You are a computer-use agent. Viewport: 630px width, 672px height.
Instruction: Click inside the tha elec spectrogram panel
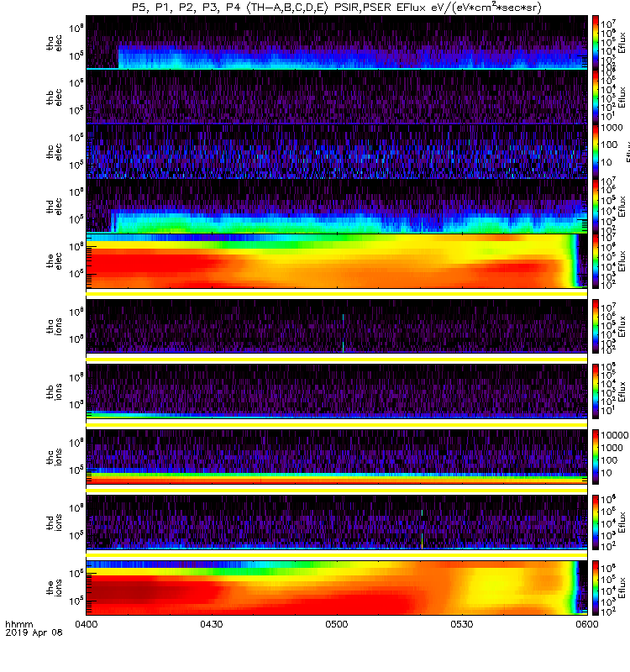point(337,43)
